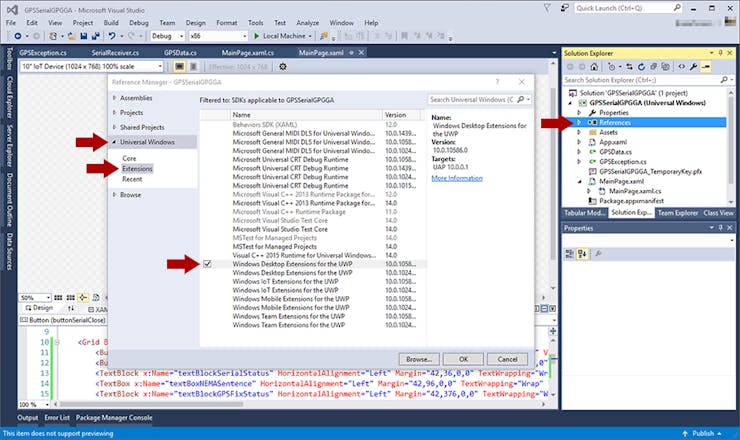Viewport: 740px width, 440px height.
Task: Click the Home icon in Solution Explorer
Action: (x=594, y=67)
